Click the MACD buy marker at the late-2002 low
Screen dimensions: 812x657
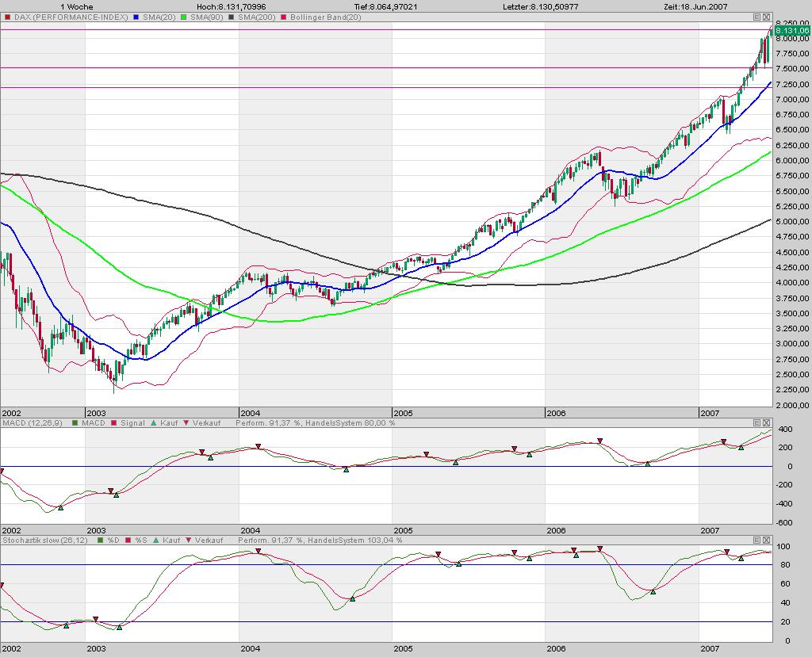[x=60, y=508]
